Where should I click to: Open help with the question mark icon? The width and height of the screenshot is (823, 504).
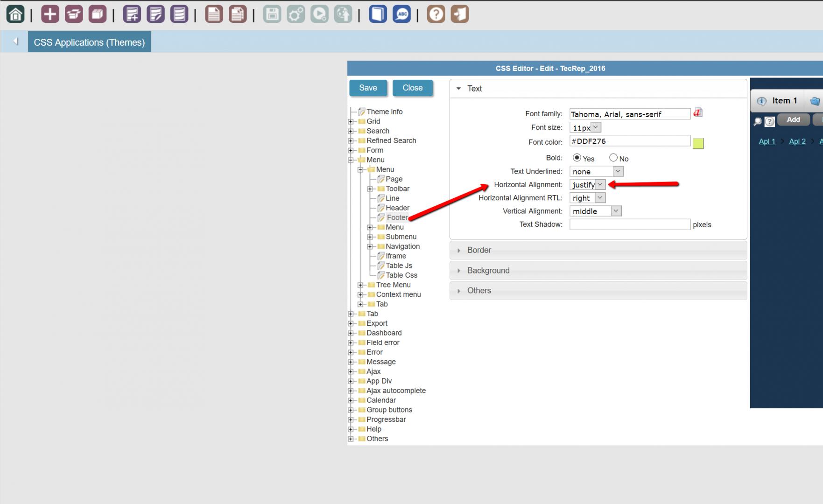tap(436, 14)
